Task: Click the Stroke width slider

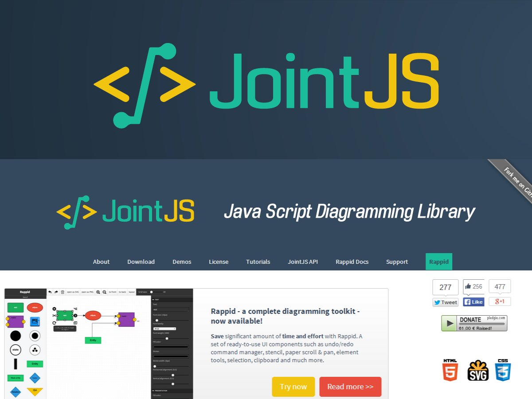Action: [x=171, y=366]
